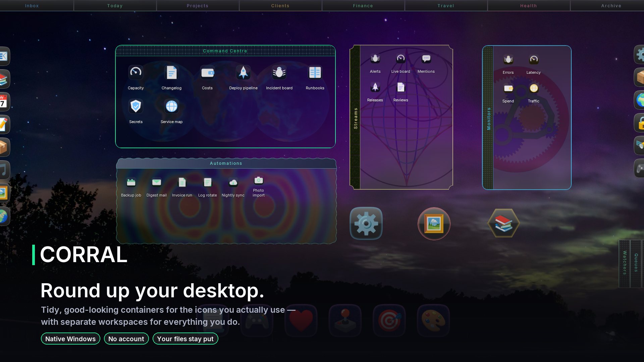Click the joystick dock icon
The width and height of the screenshot is (644, 362).
345,320
